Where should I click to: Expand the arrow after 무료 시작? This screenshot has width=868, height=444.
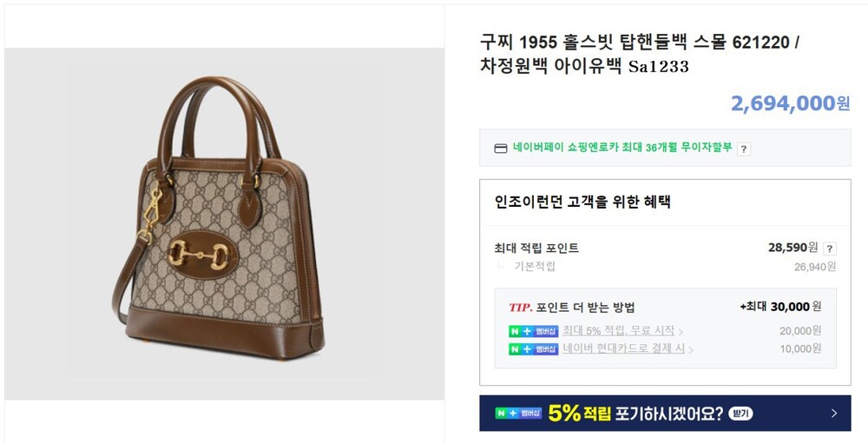(681, 332)
